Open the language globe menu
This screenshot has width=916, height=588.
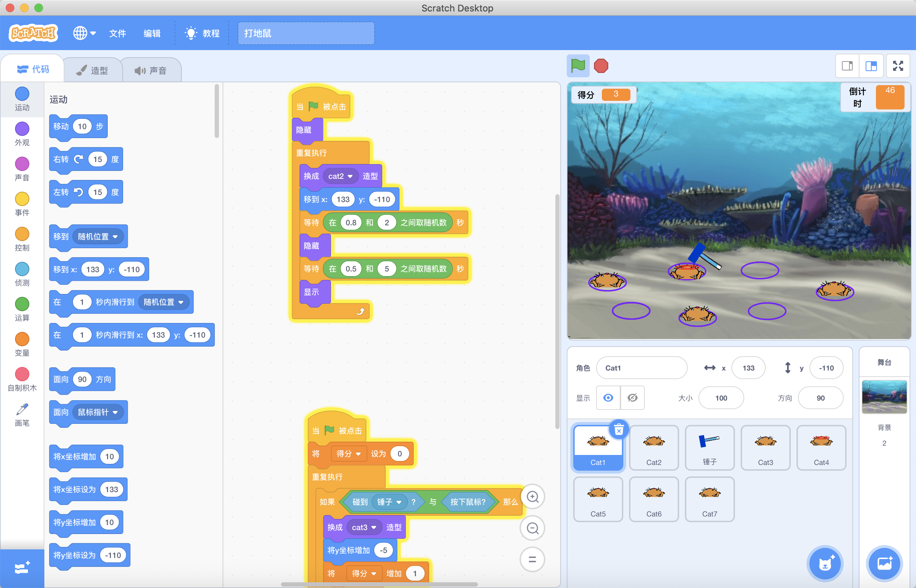tap(84, 33)
